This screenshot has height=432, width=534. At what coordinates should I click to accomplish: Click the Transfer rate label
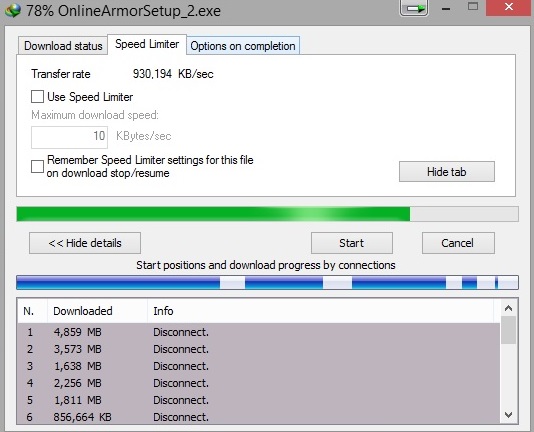[x=61, y=74]
